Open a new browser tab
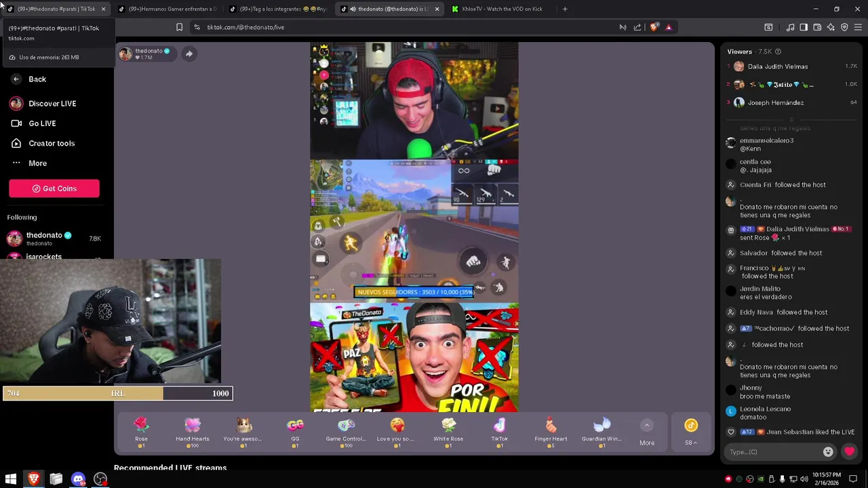868x488 pixels. coord(565,9)
